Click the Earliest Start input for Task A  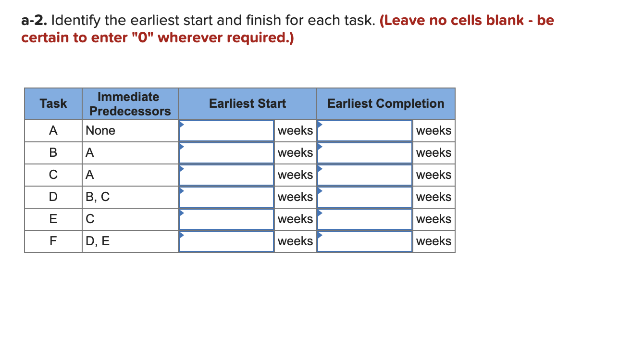click(x=226, y=130)
